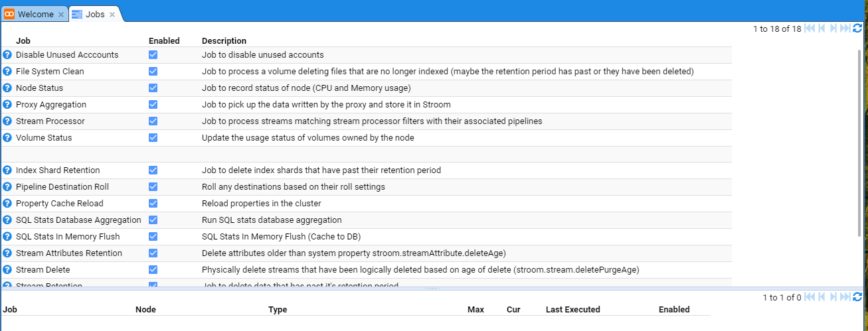Click help icon for Disable Unused Accounts job

point(7,54)
